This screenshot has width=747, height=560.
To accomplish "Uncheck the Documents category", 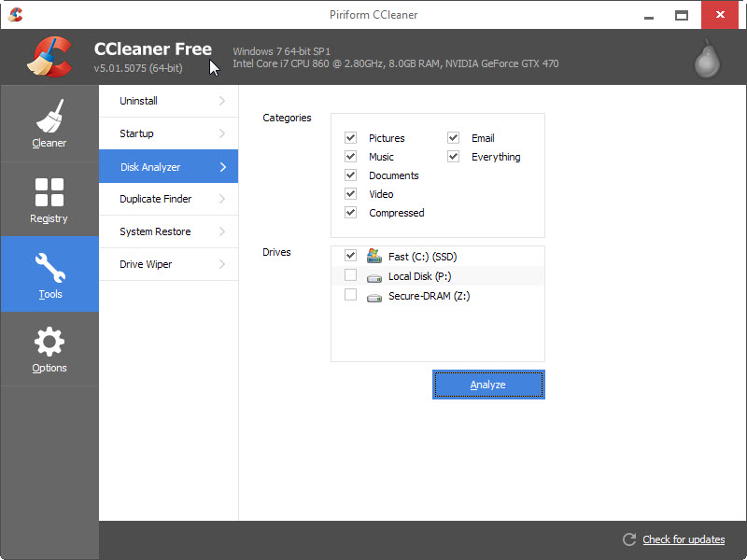I will (351, 175).
